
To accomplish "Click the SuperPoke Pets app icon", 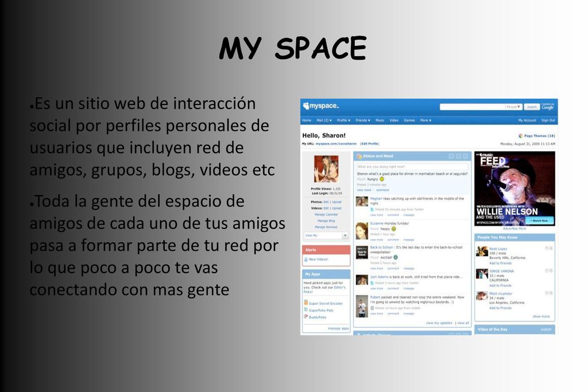I will tap(305, 310).
